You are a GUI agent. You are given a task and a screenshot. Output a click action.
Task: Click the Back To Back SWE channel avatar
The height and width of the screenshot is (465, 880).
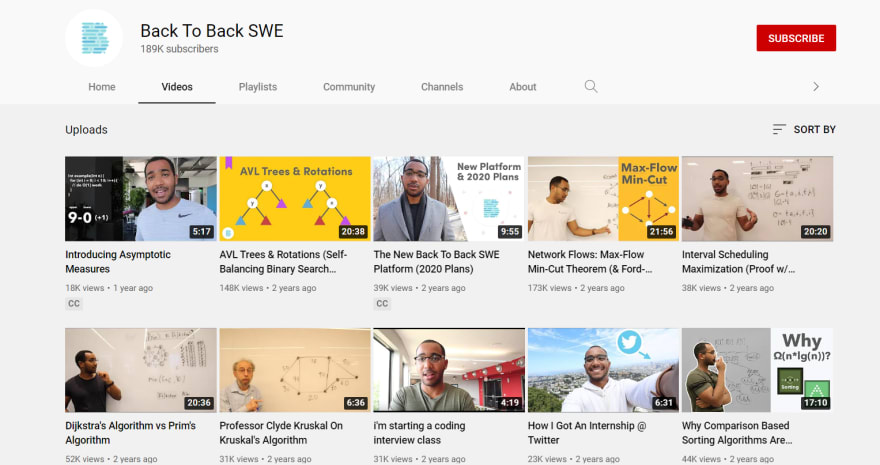pyautogui.click(x=94, y=38)
